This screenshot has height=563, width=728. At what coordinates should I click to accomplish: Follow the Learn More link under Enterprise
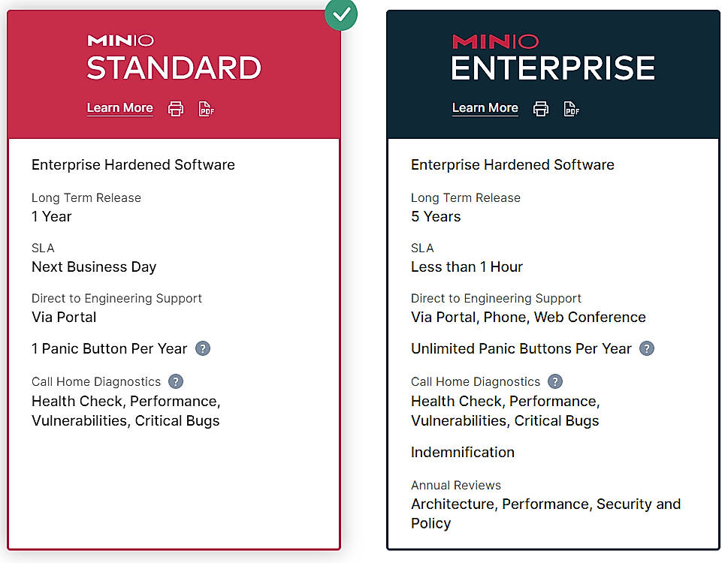tap(485, 108)
